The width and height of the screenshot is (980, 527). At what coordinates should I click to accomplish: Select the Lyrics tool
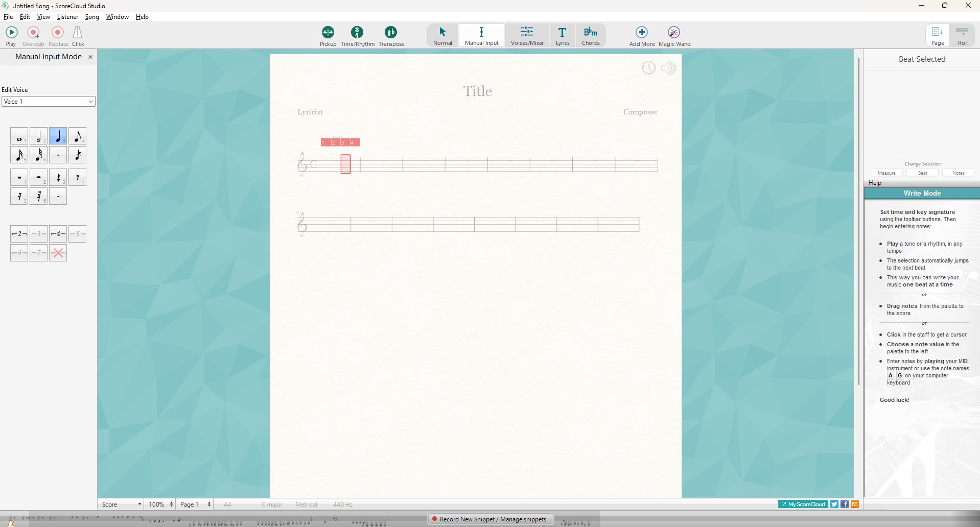(562, 36)
